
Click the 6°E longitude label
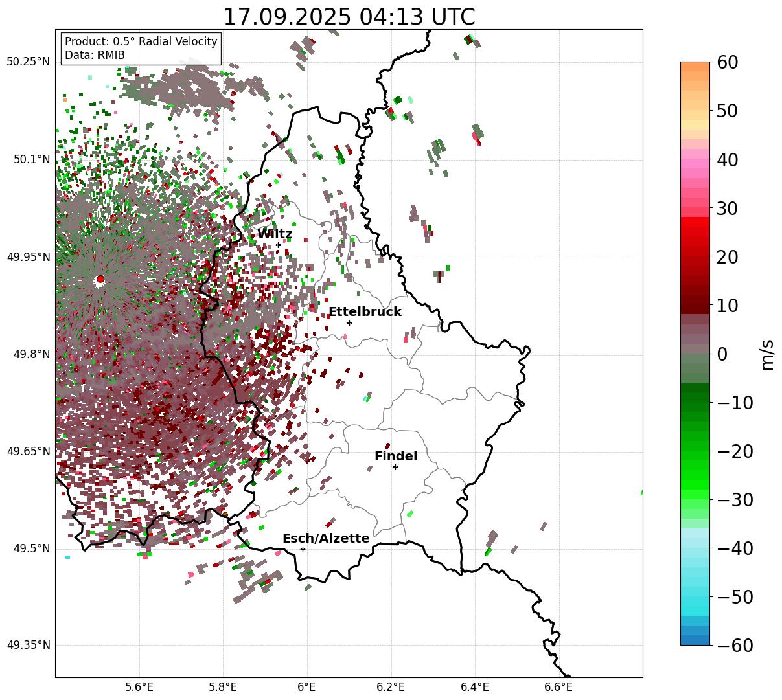[x=307, y=687]
